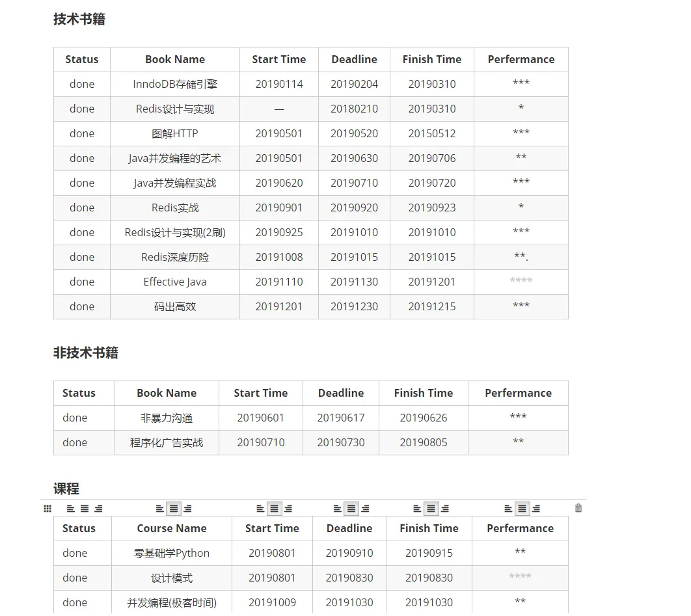Screen dimensions: 691x616
Task: Right-align the Start Time column in 课程 table
Action: pos(288,509)
